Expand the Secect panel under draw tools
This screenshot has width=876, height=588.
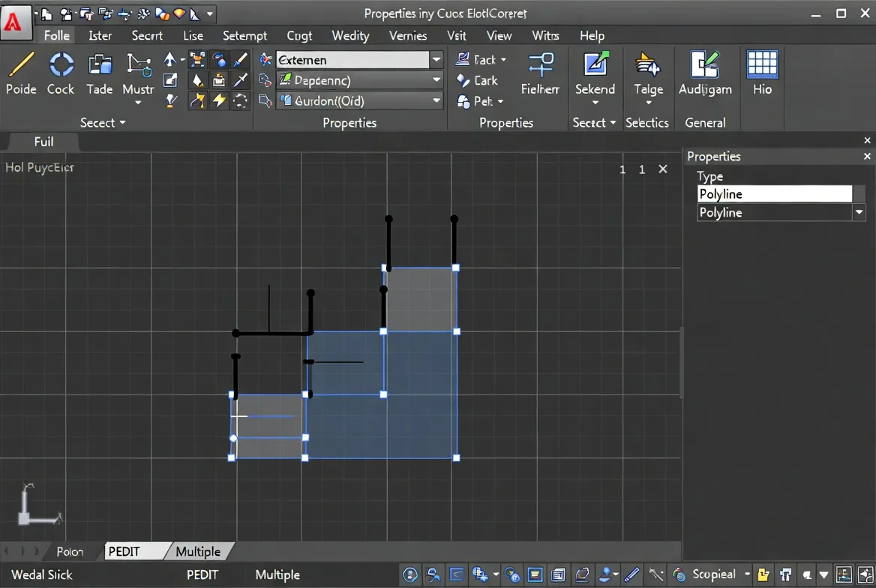click(x=103, y=123)
